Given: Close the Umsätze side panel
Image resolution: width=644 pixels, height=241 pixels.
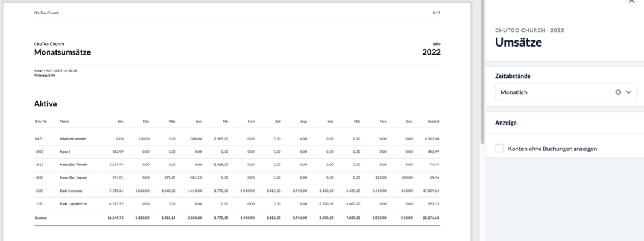Looking at the screenshot, I should click(x=631, y=1).
